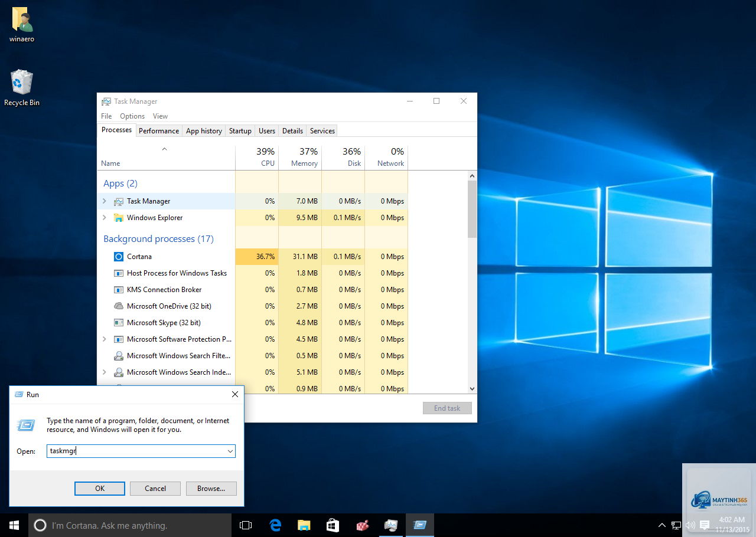Switch to the Details tab
Image resolution: width=756 pixels, height=537 pixels.
click(x=292, y=131)
